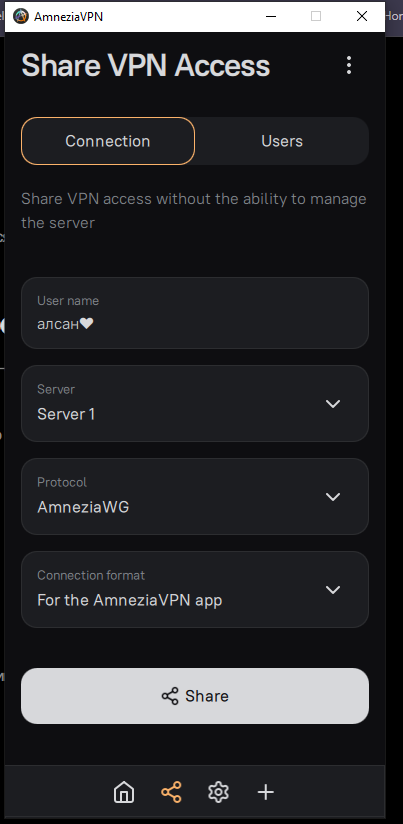Go to the Home screen icon

124,792
